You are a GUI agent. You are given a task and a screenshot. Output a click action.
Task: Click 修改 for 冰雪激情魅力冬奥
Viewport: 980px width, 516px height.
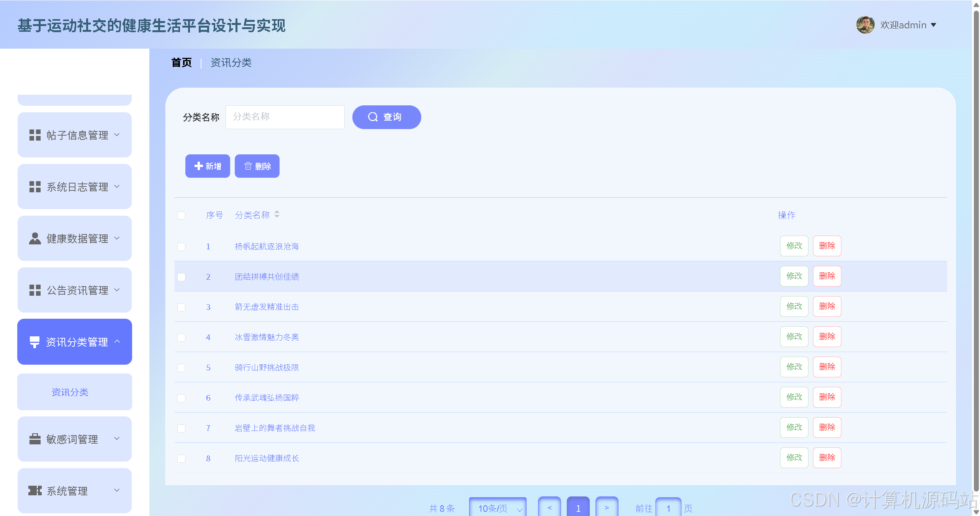(794, 337)
